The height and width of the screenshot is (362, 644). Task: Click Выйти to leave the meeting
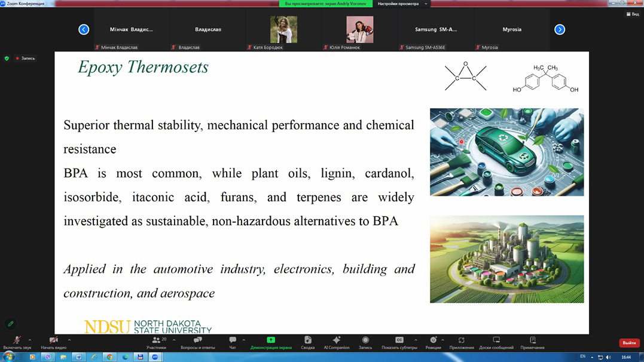pyautogui.click(x=629, y=343)
